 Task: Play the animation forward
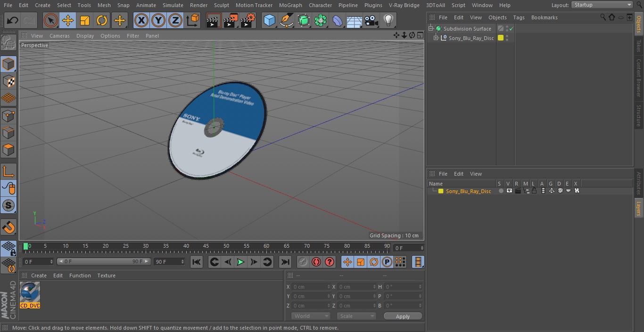coord(240,262)
